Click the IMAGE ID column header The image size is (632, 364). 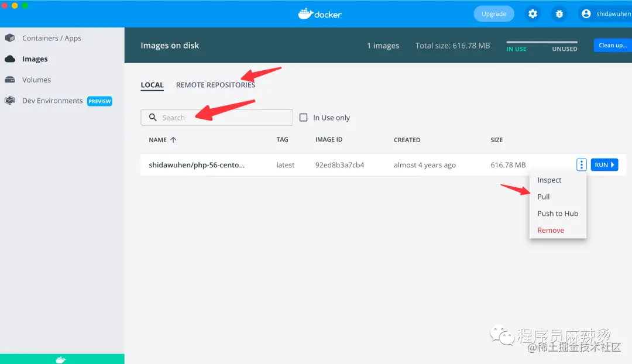(x=329, y=139)
